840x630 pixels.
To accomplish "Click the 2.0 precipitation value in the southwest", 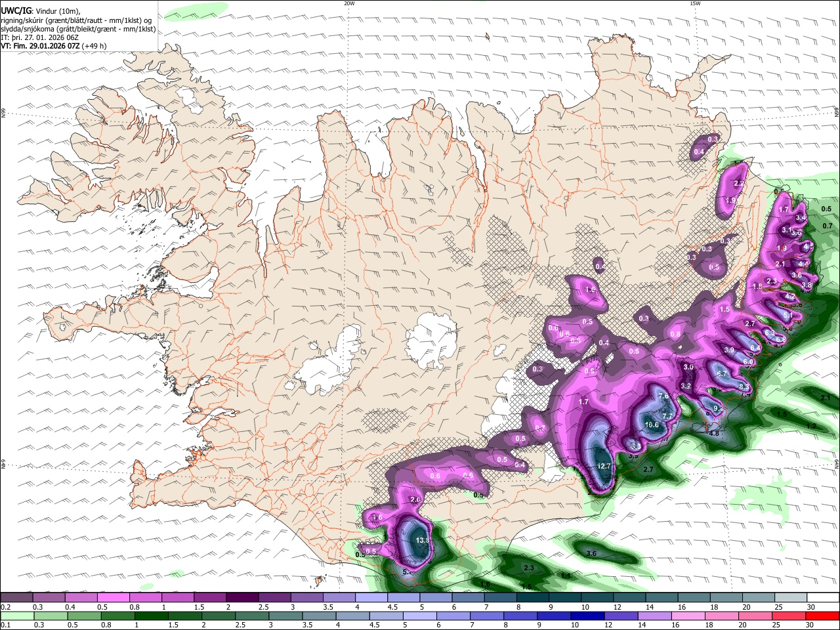I will point(415,500).
